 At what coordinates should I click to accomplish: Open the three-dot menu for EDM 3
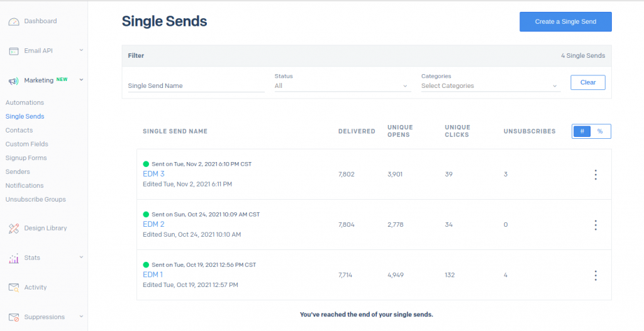(x=596, y=175)
